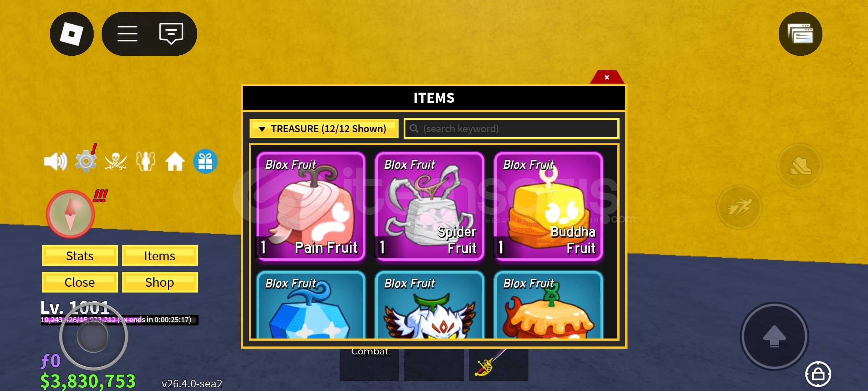Click the pirate skull crossed swords icon
This screenshot has height=391, width=868.
116,161
